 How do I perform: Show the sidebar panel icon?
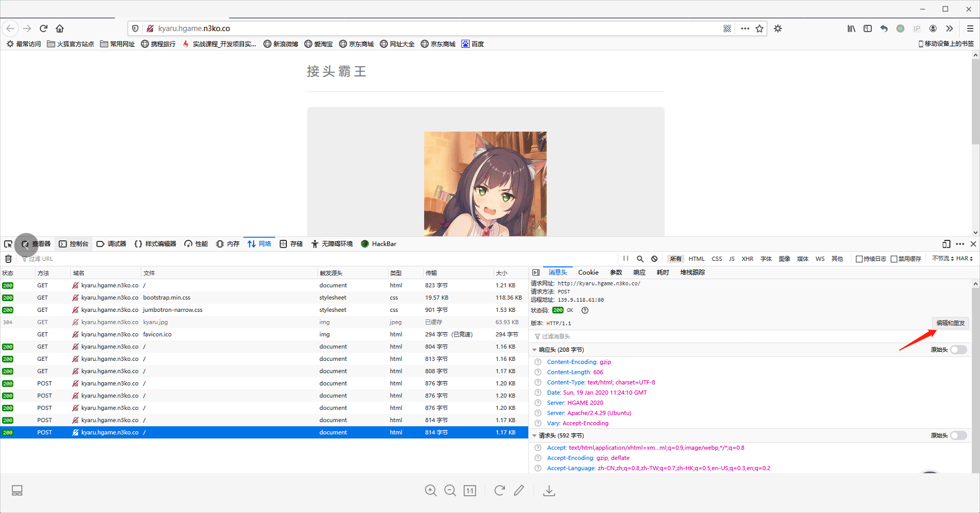point(868,28)
